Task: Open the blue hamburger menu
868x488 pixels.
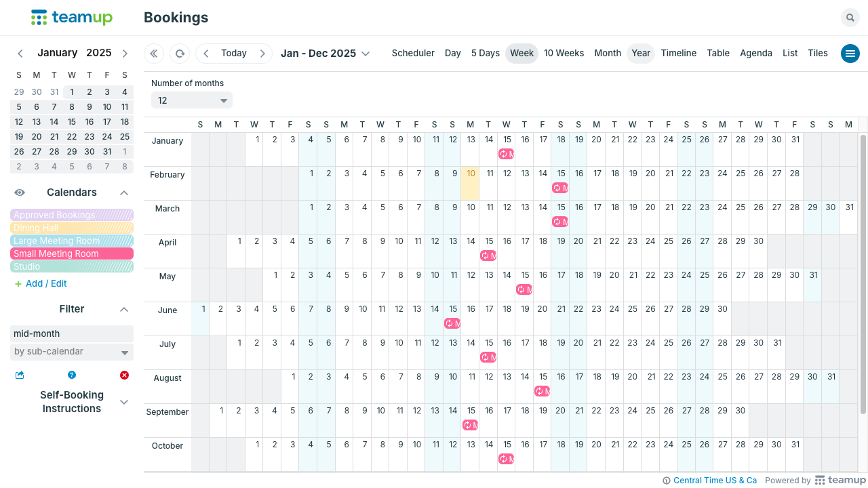Action: point(850,54)
